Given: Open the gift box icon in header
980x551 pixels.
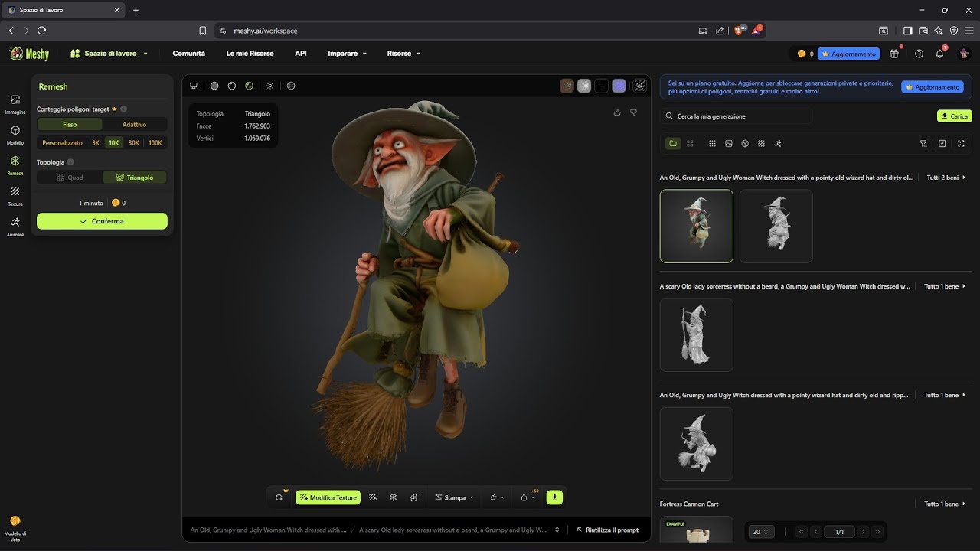Looking at the screenshot, I should coord(894,54).
